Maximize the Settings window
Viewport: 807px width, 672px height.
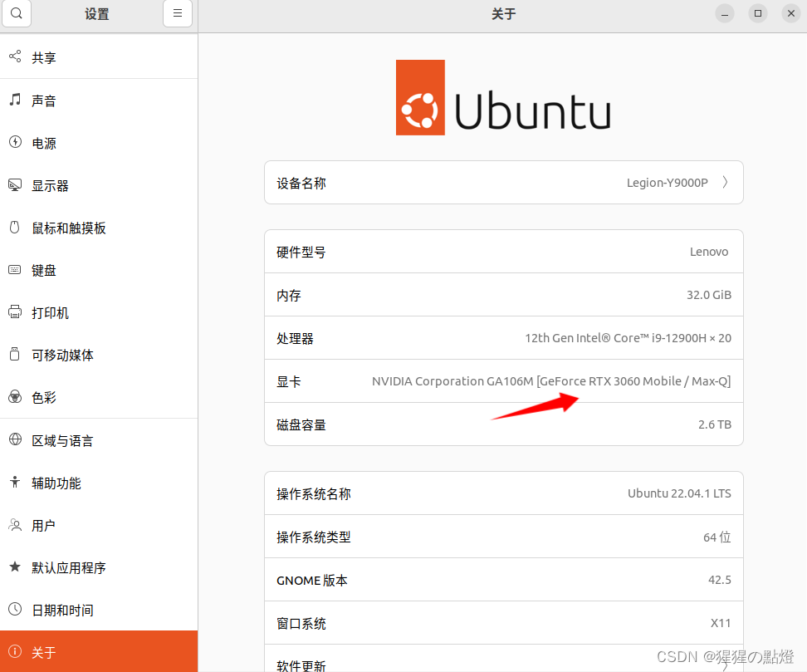(x=757, y=13)
